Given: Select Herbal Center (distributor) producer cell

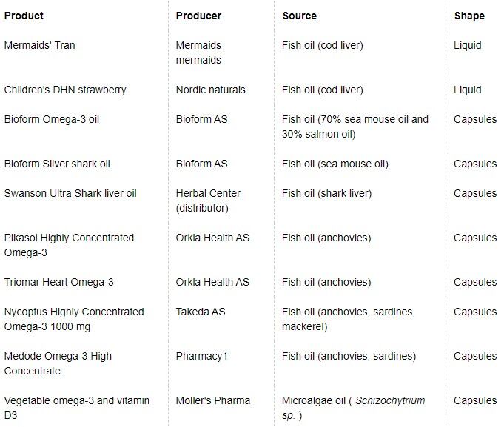Looking at the screenshot, I should point(208,201).
